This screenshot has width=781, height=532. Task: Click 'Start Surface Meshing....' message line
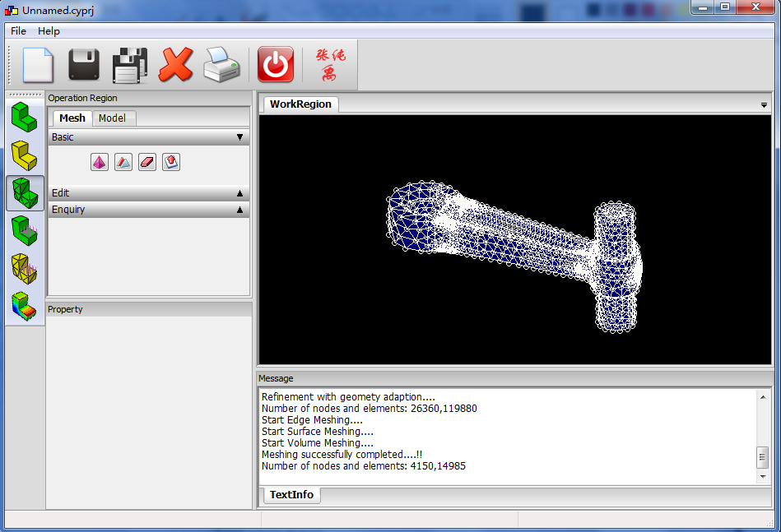[x=318, y=432]
